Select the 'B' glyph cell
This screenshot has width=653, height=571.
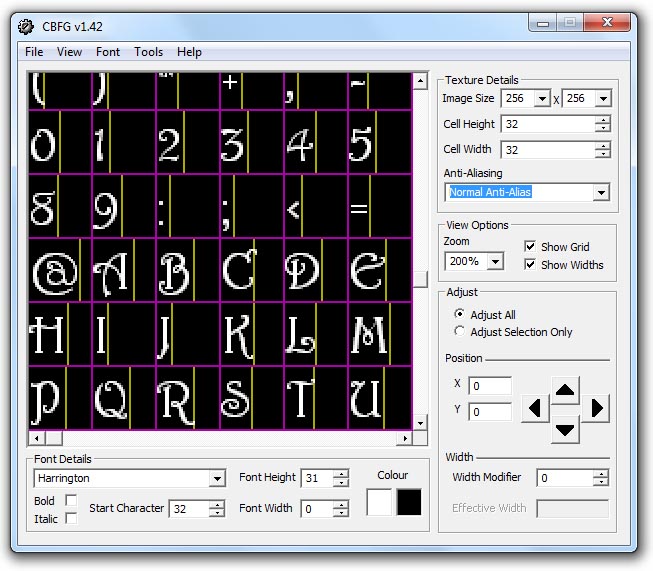[188, 270]
